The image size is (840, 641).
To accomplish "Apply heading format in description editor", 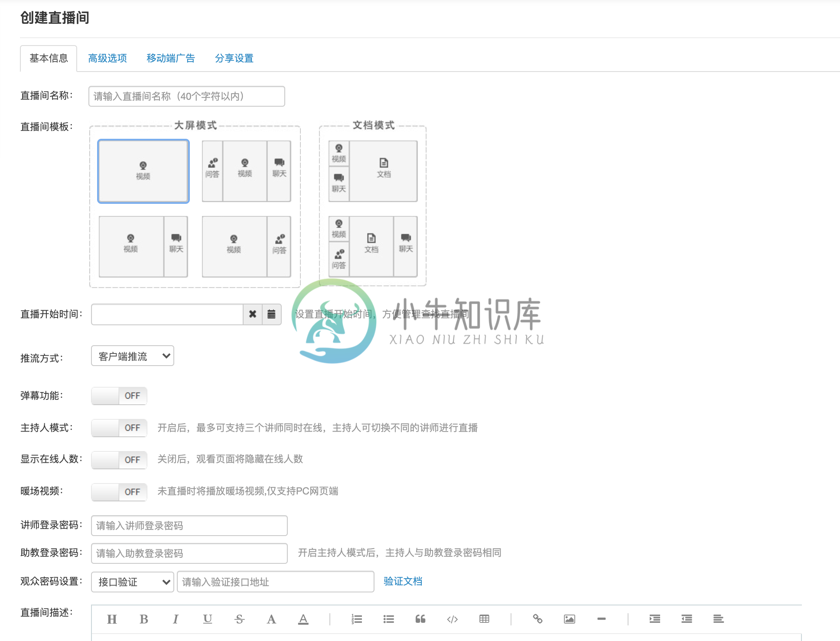I will tap(112, 619).
